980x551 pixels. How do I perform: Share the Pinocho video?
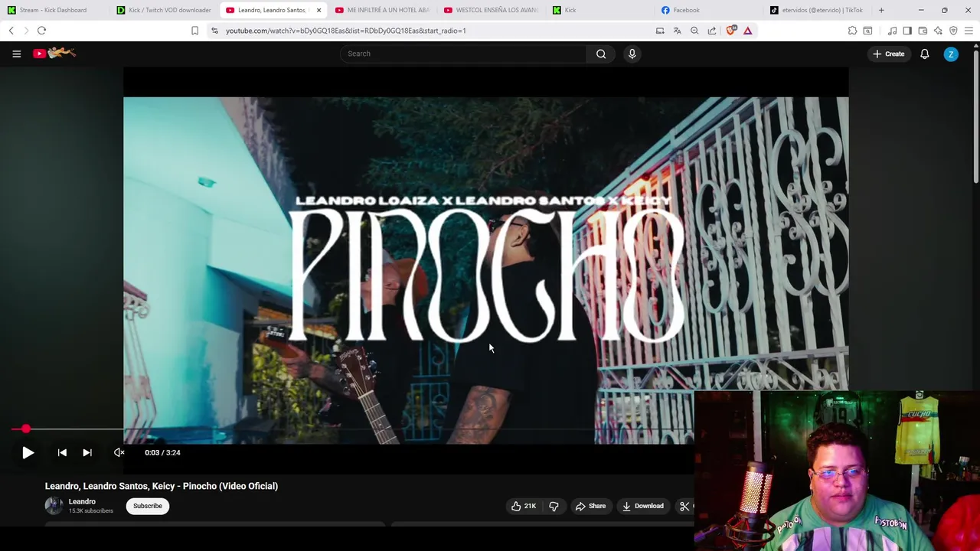point(590,506)
